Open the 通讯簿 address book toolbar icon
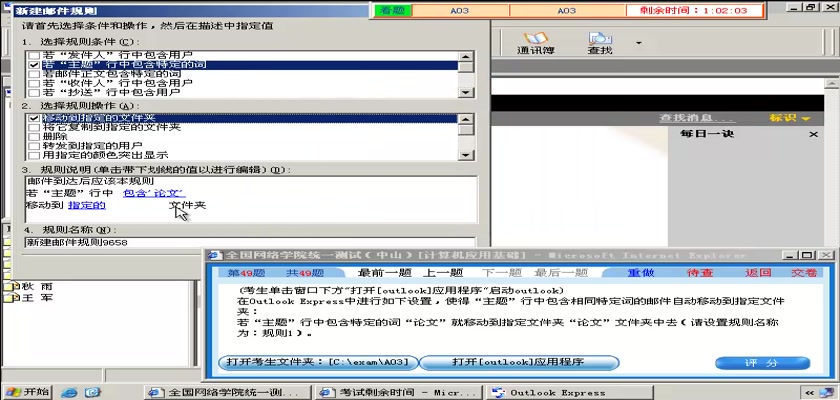Viewport: 840px width, 400px height. [x=535, y=43]
